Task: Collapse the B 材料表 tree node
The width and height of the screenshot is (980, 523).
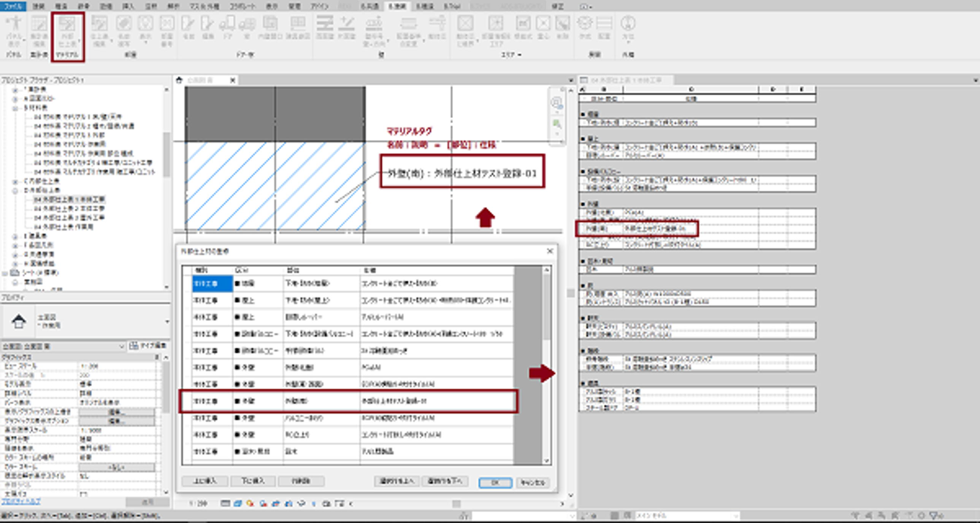Action: coord(15,108)
